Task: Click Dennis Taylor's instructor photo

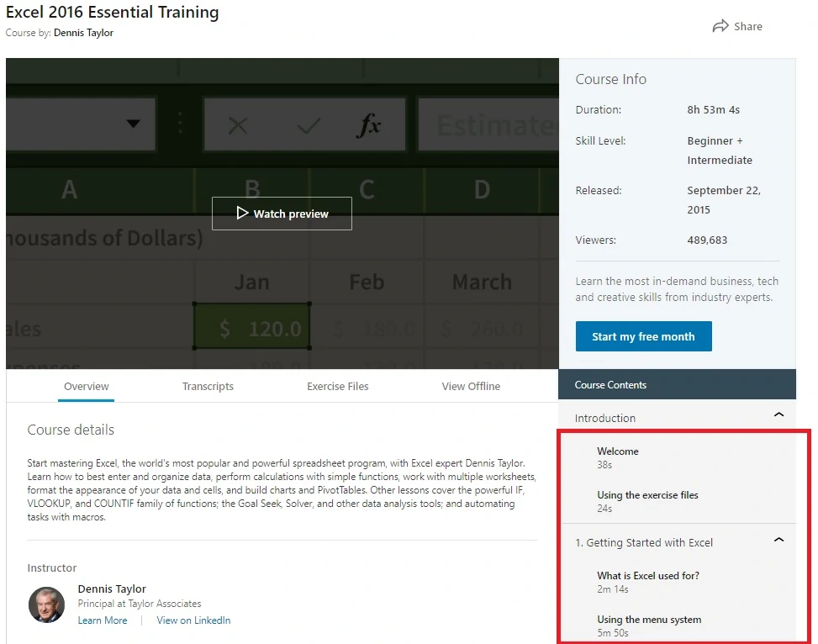Action: [x=46, y=604]
